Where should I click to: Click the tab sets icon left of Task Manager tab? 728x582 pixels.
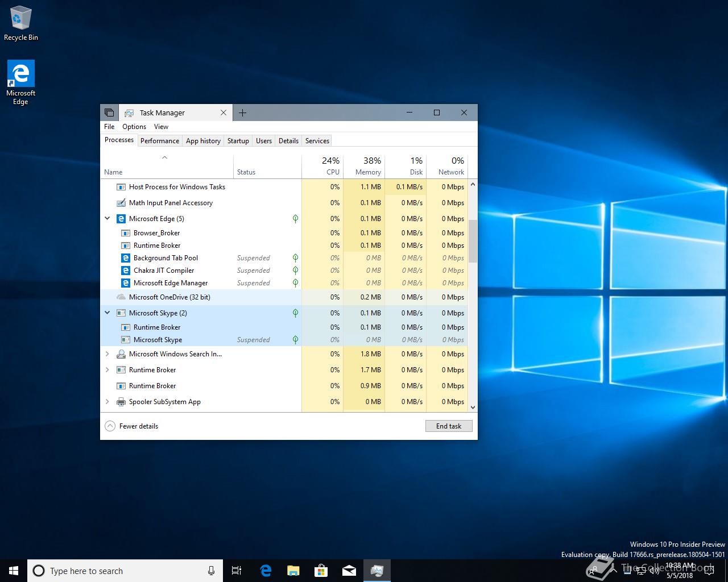click(109, 113)
